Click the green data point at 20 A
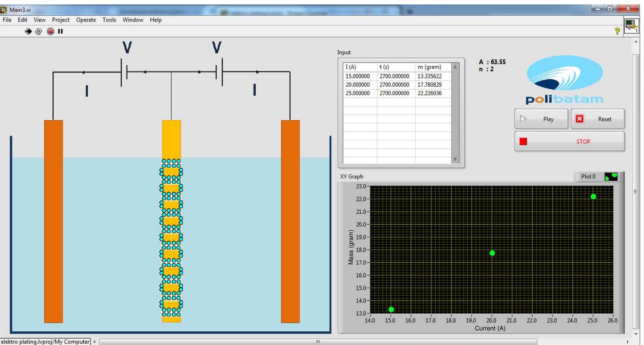This screenshot has height=345, width=644. click(492, 253)
